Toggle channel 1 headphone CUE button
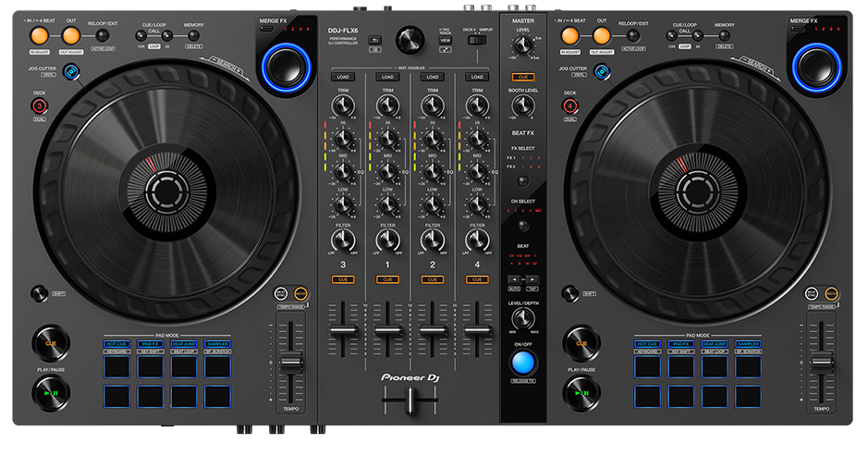Screen dimensions: 868x456 (387, 279)
